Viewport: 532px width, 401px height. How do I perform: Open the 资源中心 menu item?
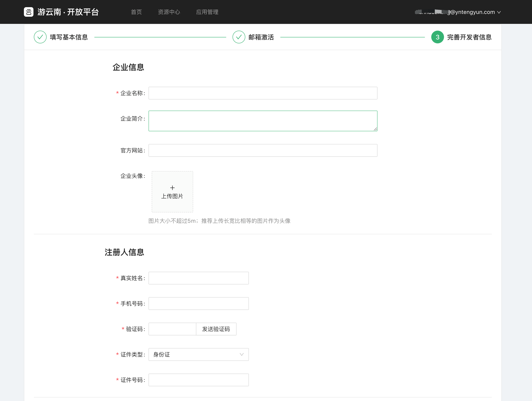coord(169,12)
